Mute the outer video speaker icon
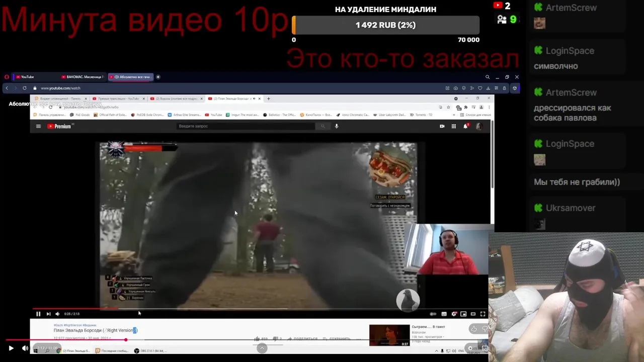Screen dimensions: 644x362 pyautogui.click(x=25, y=348)
